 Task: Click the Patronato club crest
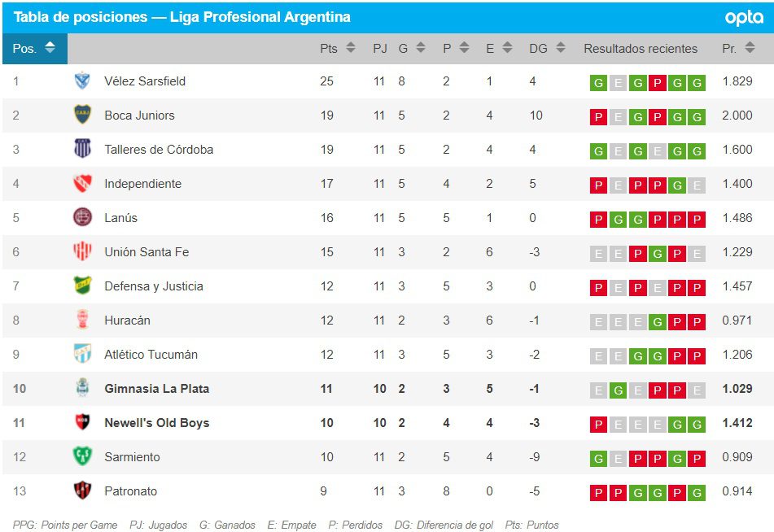click(82, 491)
